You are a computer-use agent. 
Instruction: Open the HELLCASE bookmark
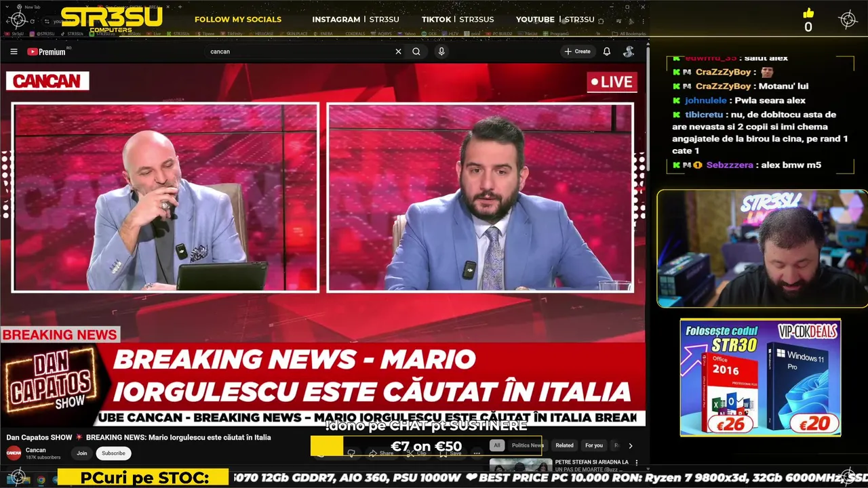click(x=261, y=33)
